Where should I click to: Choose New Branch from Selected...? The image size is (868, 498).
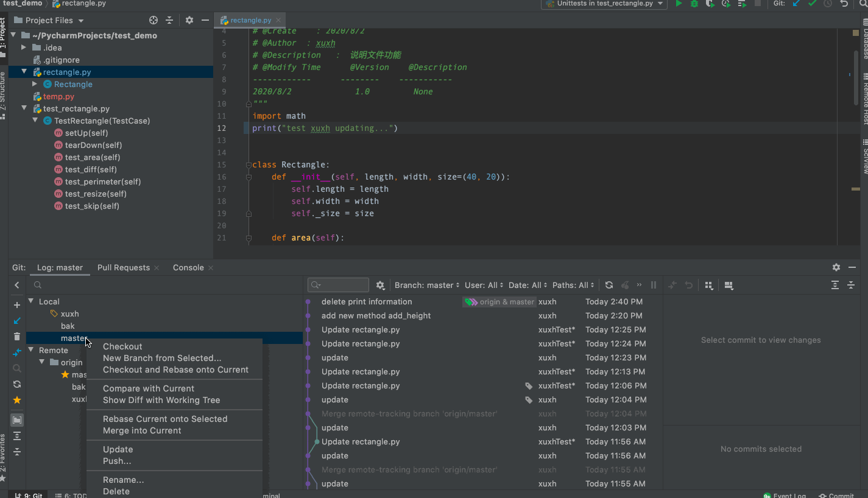tap(162, 358)
